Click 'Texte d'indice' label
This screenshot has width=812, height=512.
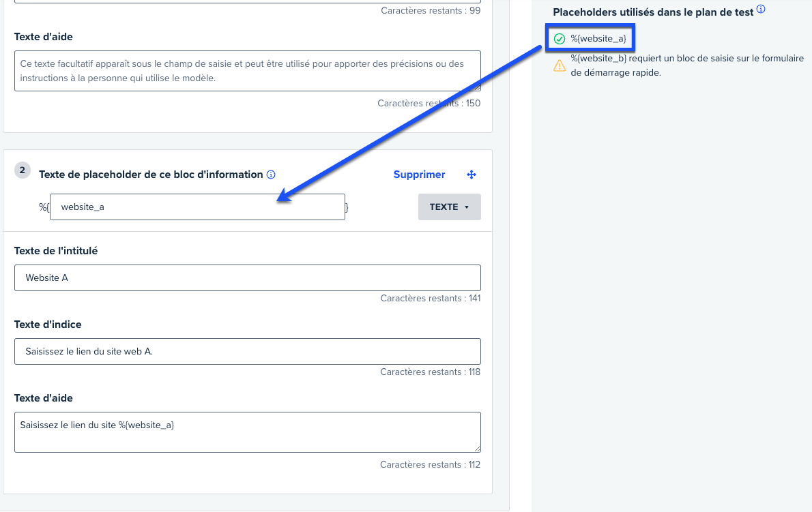pyautogui.click(x=48, y=325)
